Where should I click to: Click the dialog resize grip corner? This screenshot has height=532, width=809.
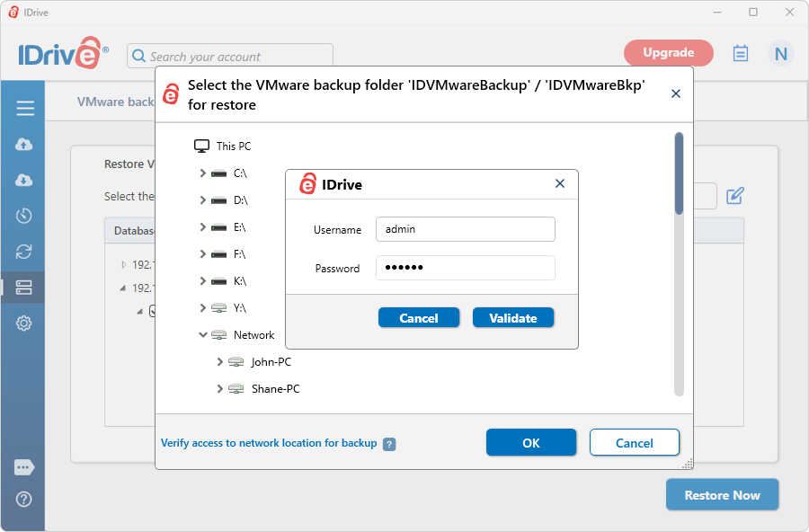[688, 464]
